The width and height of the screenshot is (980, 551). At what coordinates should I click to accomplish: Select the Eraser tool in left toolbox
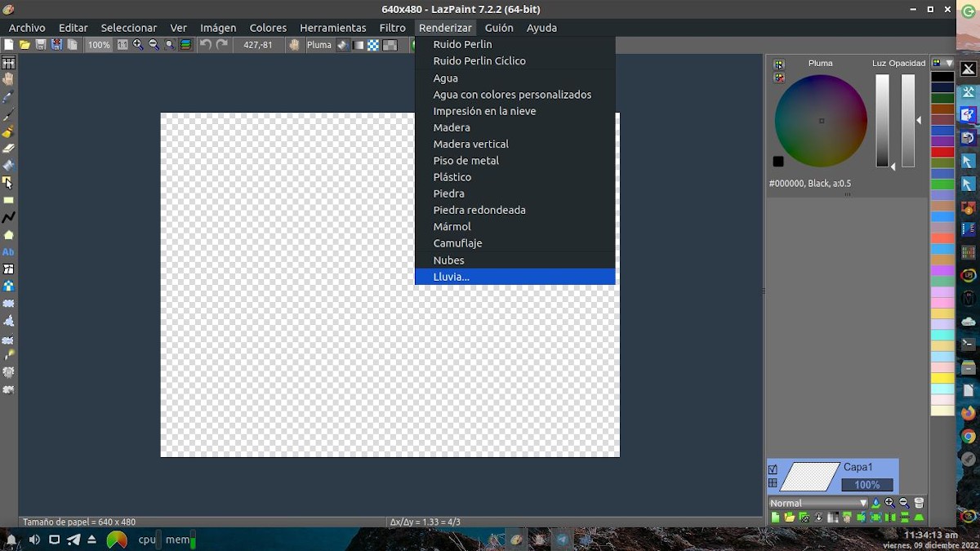[8, 149]
